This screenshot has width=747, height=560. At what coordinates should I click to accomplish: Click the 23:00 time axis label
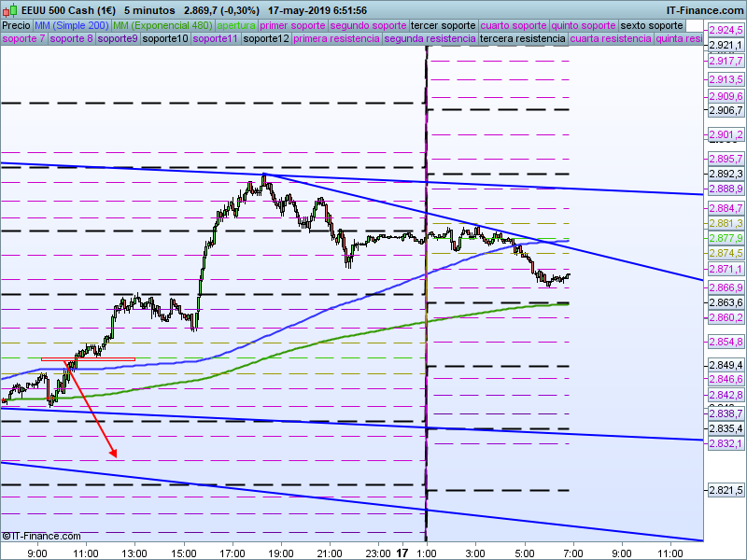click(378, 553)
